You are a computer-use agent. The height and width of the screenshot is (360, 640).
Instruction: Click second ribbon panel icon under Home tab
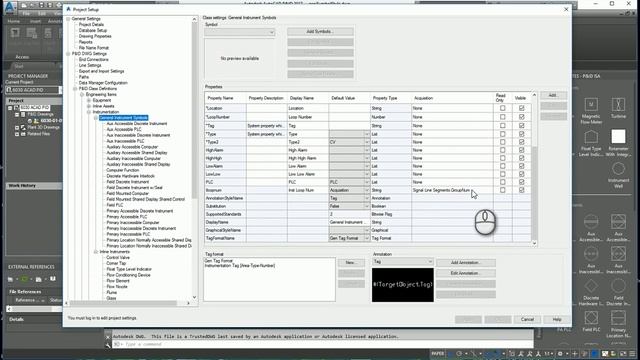(32, 33)
